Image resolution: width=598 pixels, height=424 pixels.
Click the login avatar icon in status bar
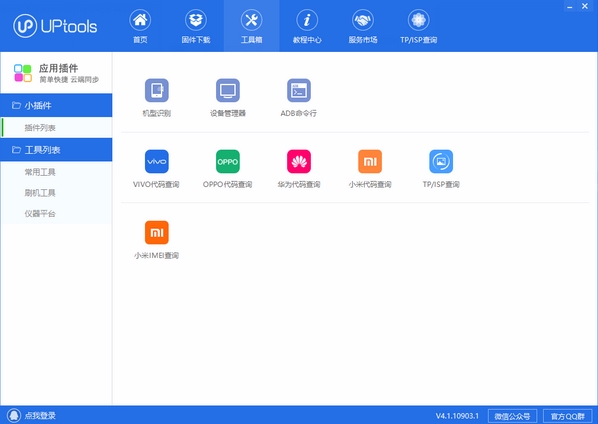tap(14, 415)
